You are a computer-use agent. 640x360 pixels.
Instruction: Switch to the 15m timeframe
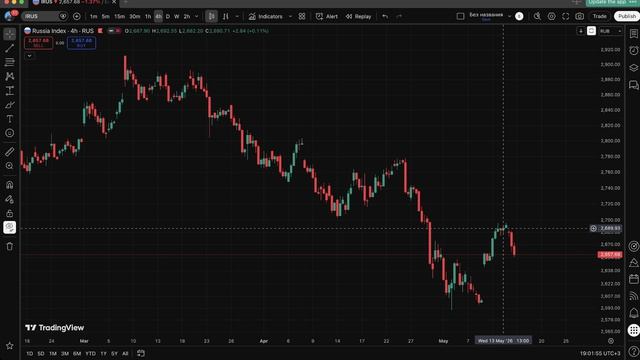119,16
